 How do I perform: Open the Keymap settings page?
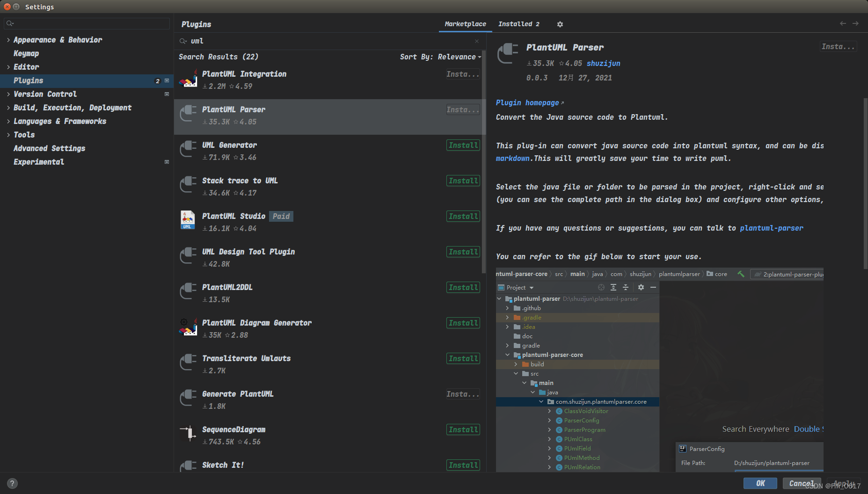pyautogui.click(x=26, y=54)
